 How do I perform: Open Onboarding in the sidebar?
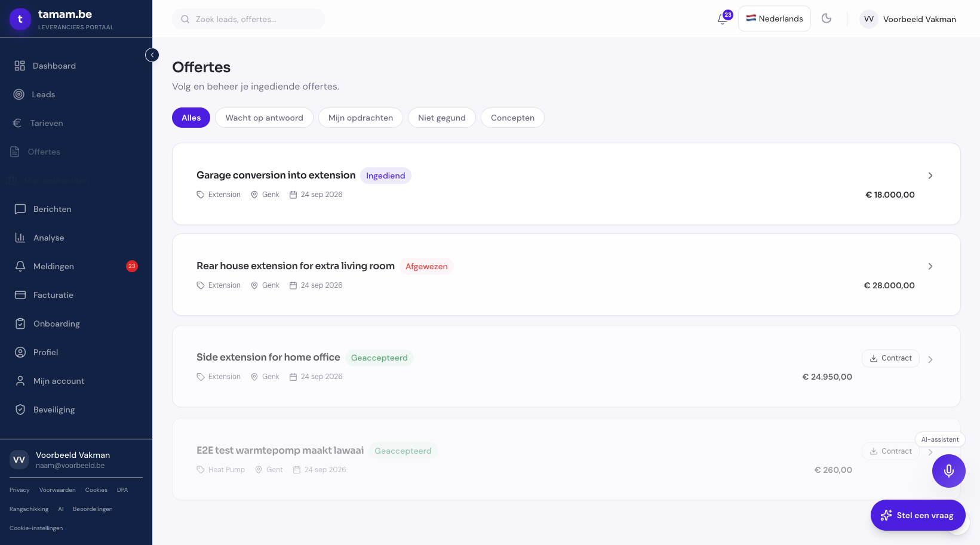coord(76,324)
